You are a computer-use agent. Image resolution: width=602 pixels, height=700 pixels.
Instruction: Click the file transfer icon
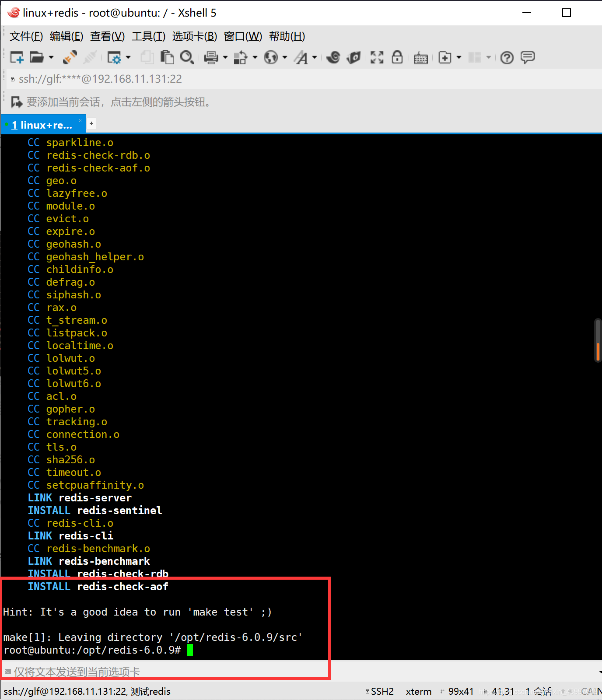[x=241, y=57]
